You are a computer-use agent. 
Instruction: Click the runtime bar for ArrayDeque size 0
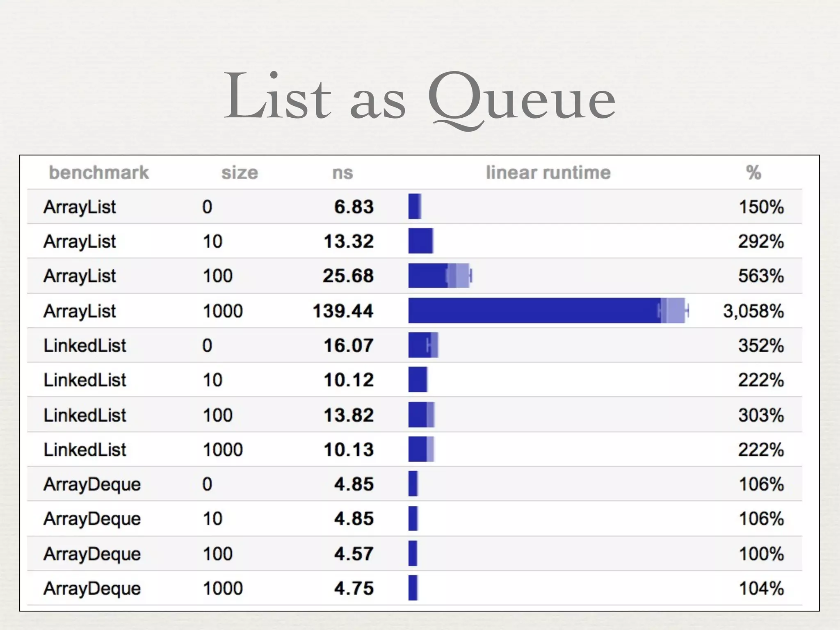413,484
